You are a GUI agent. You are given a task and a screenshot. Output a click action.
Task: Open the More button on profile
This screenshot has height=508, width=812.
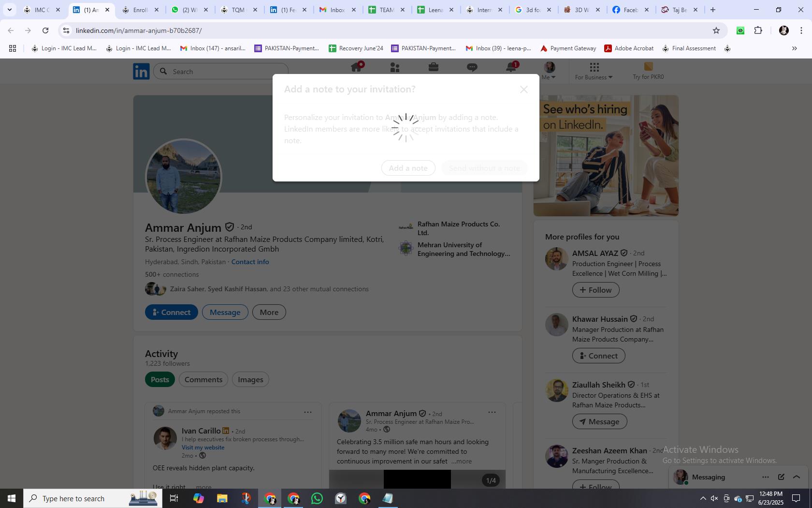(269, 312)
